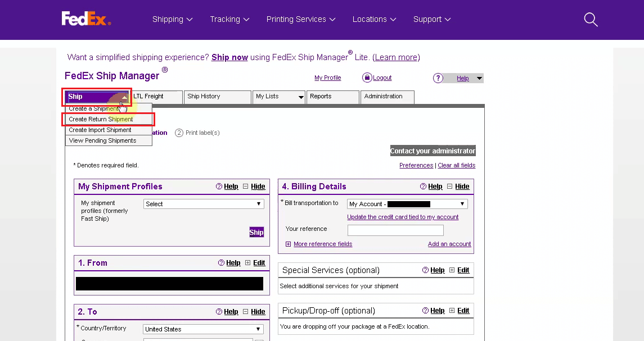Click the FedEx logo
Screen dimensions: 644x341
pyautogui.click(x=86, y=19)
